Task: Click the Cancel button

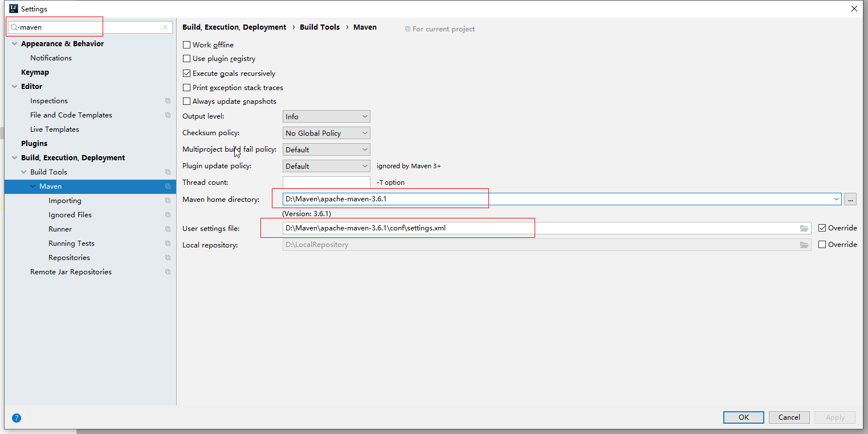Action: pyautogui.click(x=789, y=417)
